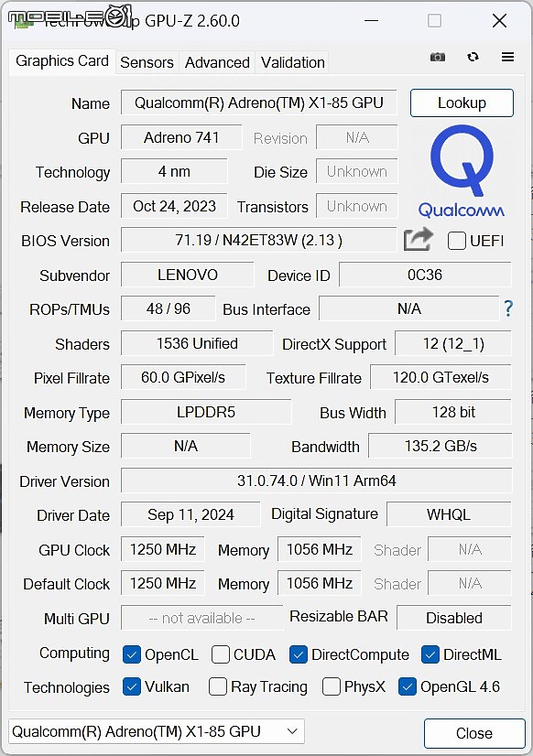This screenshot has width=533, height=756.
Task: Click the GPU field showing Adreno 741
Action: [181, 137]
